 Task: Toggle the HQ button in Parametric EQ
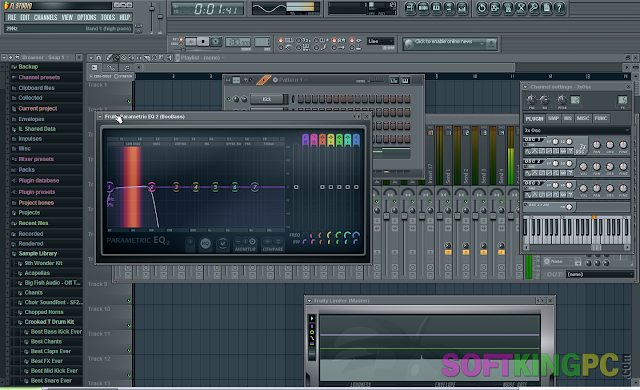[x=205, y=244]
